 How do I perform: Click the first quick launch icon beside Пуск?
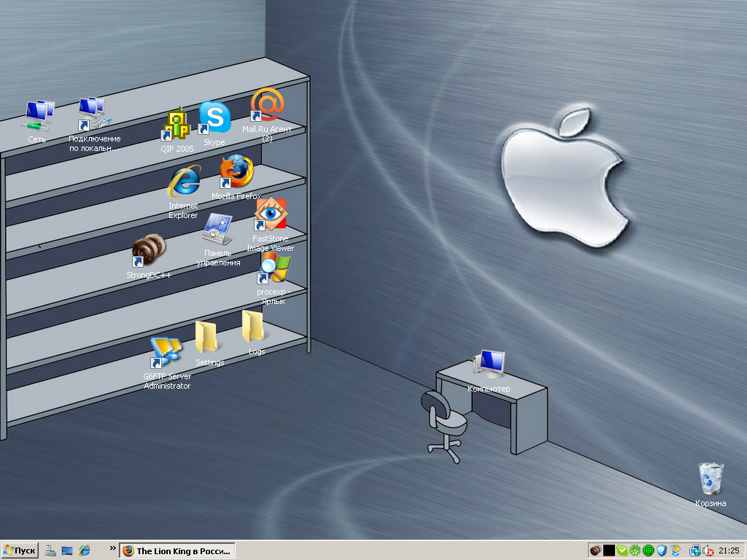tap(50, 551)
